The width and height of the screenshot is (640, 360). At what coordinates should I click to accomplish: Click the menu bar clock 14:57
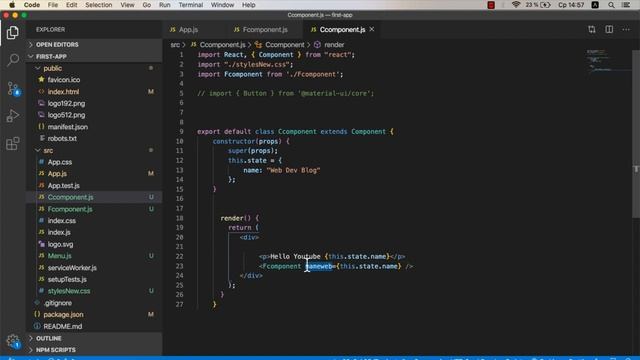tap(571, 5)
